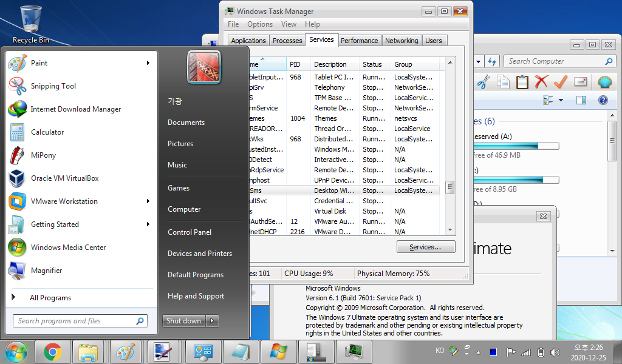Viewport: 622px width, 364px height.
Task: Click orange checkmark icon in Explorer toolbar
Action: tap(561, 82)
